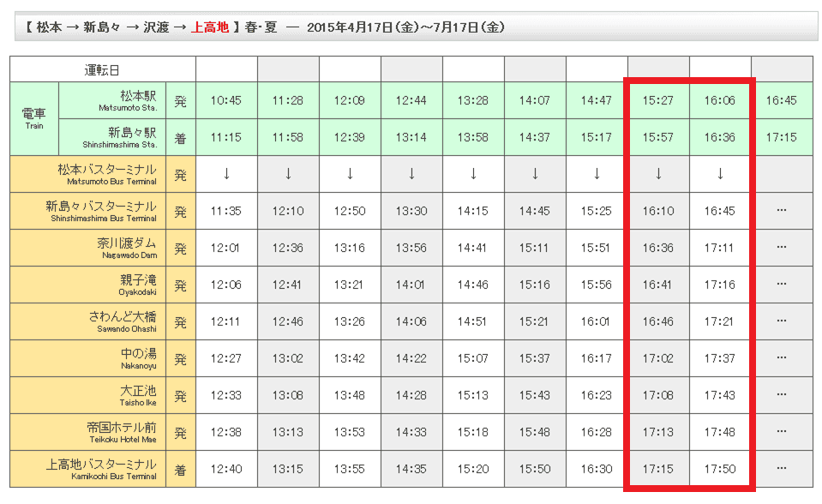The width and height of the screenshot is (822, 504).
Task: Click the 14:33 Teikoku Hotel time
Action: coord(411,432)
